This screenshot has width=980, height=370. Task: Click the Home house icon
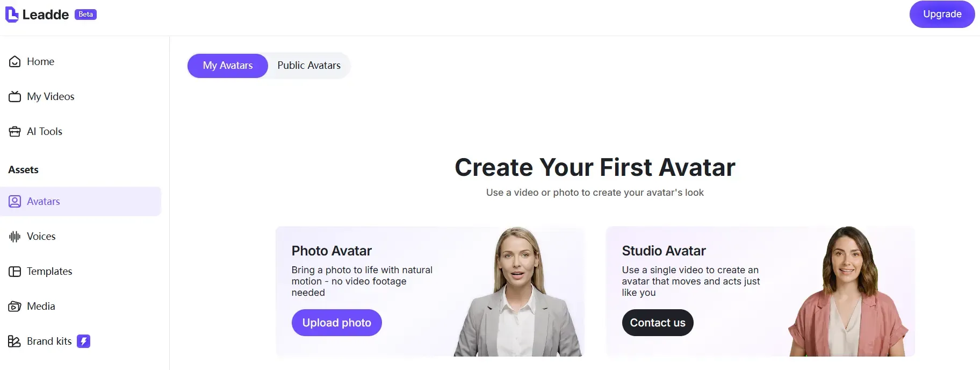[x=15, y=62]
